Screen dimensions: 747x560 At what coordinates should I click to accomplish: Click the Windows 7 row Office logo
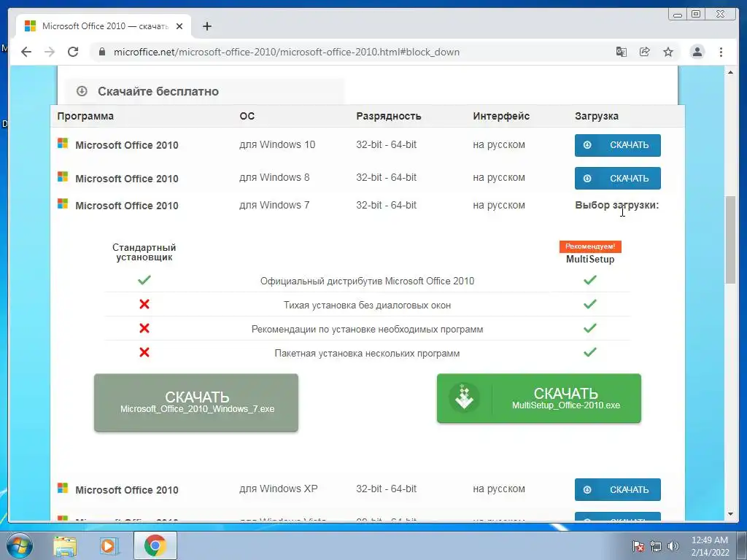pyautogui.click(x=63, y=204)
